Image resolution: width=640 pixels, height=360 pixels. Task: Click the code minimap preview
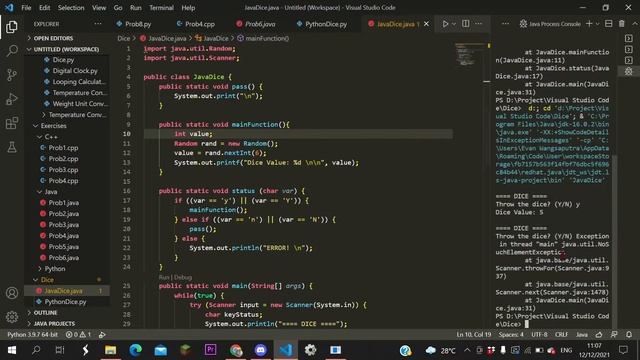coord(469,54)
